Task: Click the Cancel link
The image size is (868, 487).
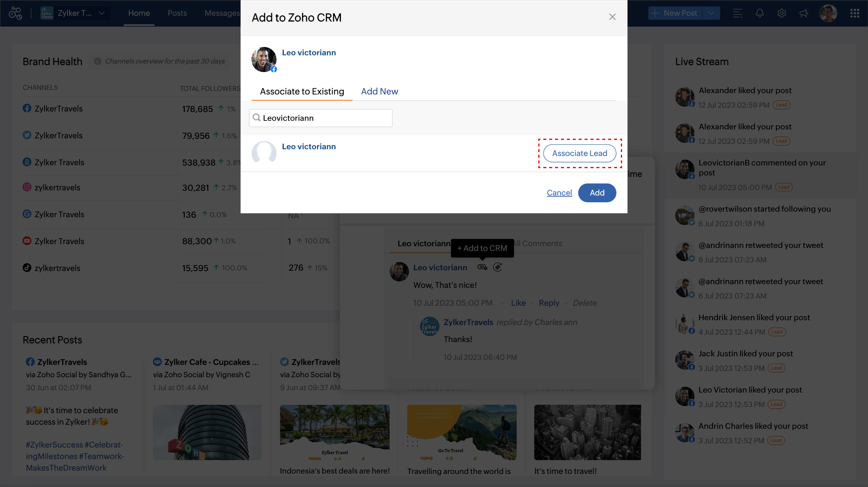Action: tap(559, 193)
